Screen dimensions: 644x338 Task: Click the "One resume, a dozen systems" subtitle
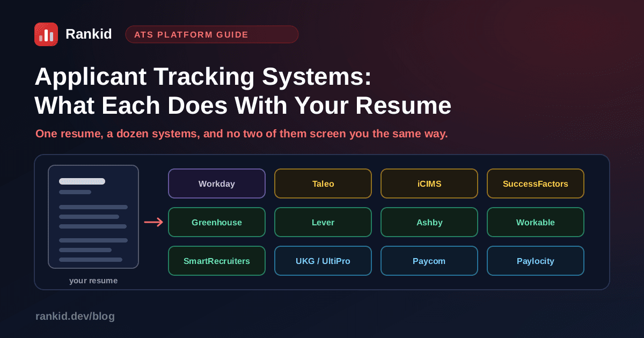[241, 134]
